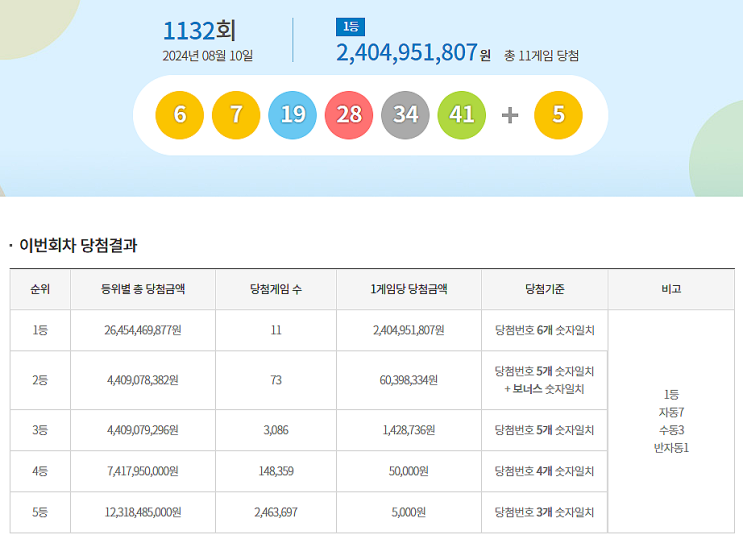Click the 반자동1 note text
The height and width of the screenshot is (543, 743).
pos(671,448)
